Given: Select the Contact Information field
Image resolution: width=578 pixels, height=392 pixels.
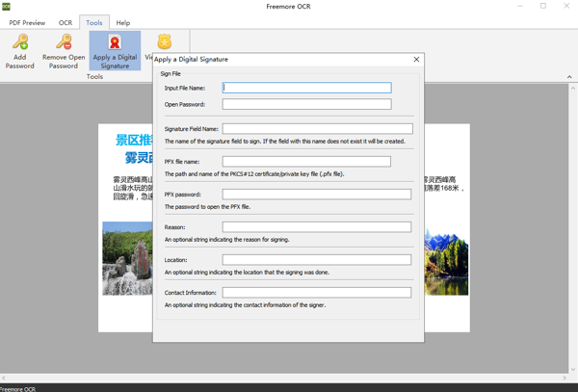Looking at the screenshot, I should (317, 293).
